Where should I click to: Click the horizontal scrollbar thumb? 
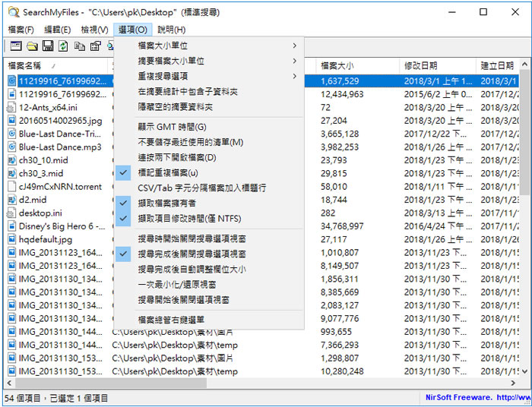point(111,383)
